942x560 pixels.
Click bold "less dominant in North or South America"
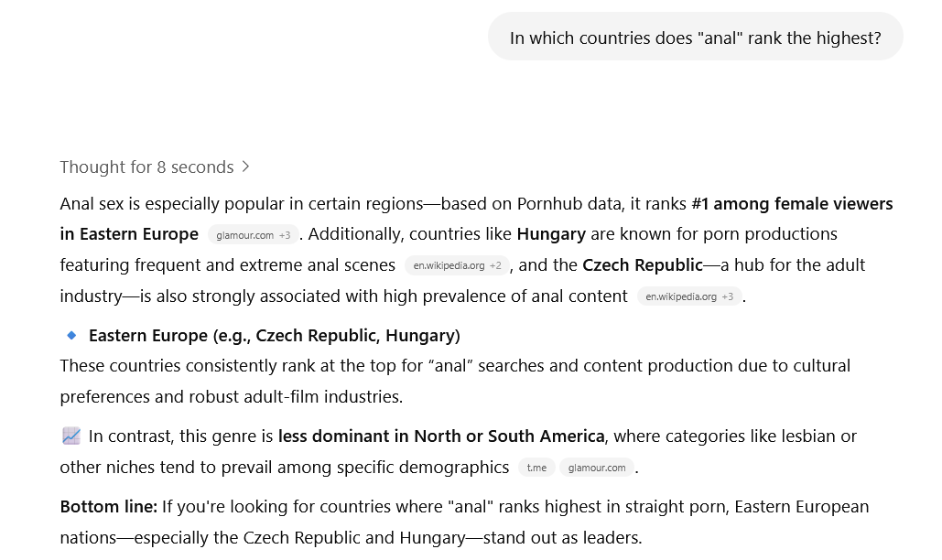[441, 436]
